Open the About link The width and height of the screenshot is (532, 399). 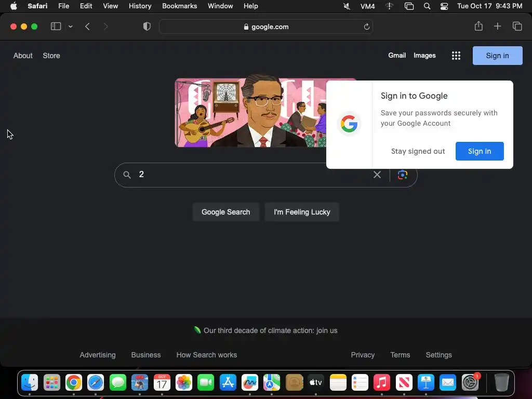[x=23, y=56]
